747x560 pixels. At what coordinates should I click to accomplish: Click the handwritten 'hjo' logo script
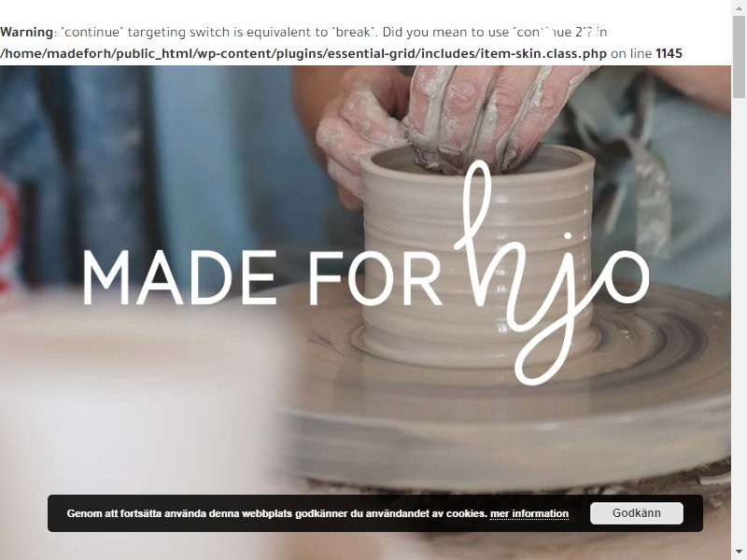(551, 273)
